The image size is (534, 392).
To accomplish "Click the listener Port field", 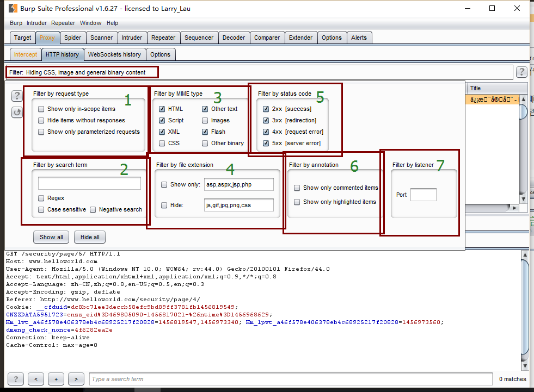I will [423, 195].
